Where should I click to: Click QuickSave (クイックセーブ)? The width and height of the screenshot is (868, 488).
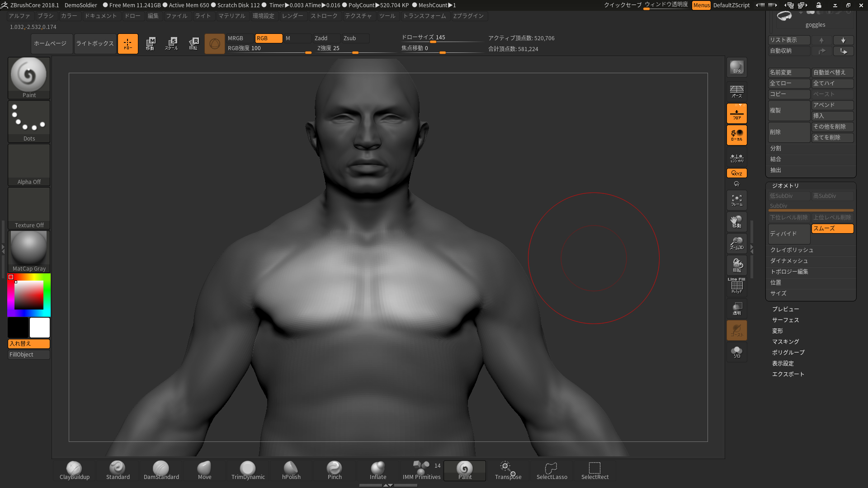pyautogui.click(x=623, y=5)
